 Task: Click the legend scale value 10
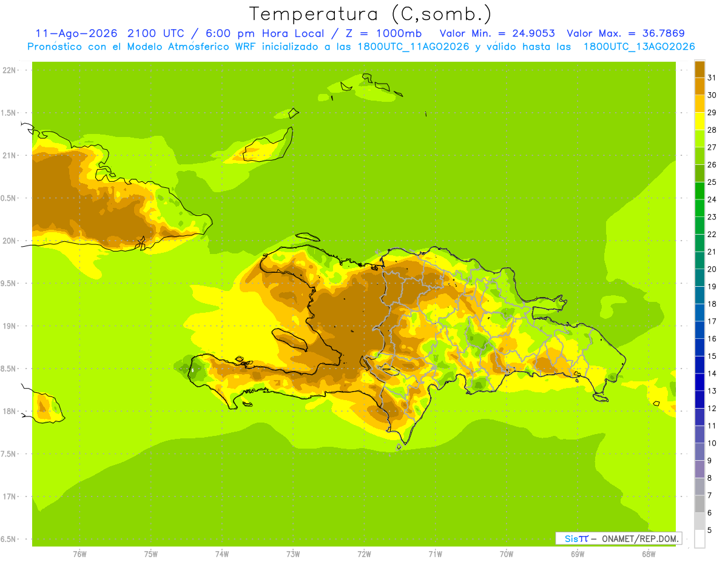(712, 443)
